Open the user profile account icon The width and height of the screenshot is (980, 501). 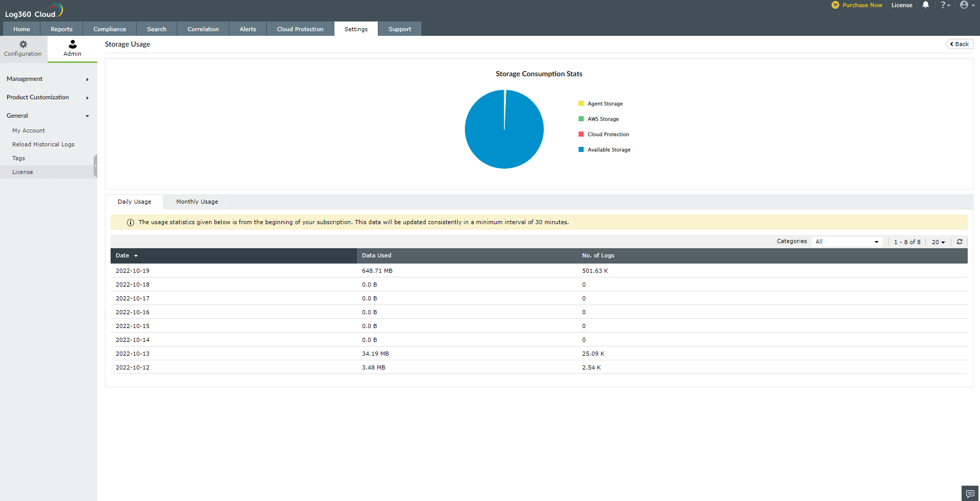pos(964,5)
